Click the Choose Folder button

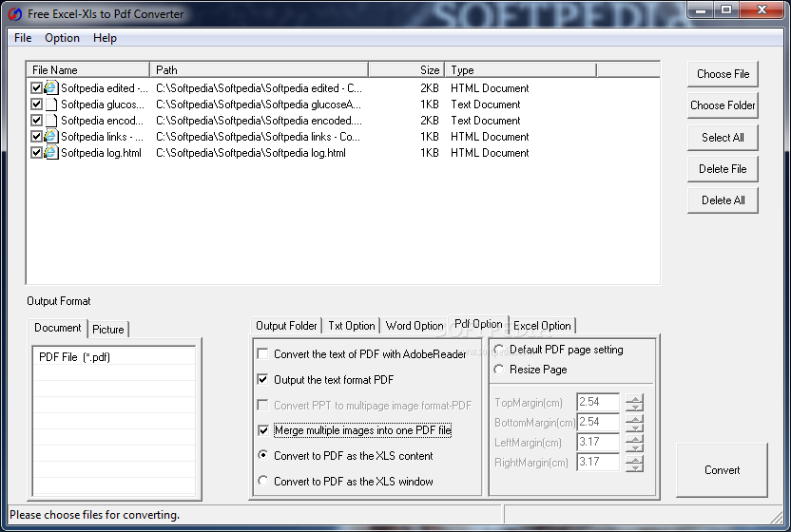tap(723, 105)
